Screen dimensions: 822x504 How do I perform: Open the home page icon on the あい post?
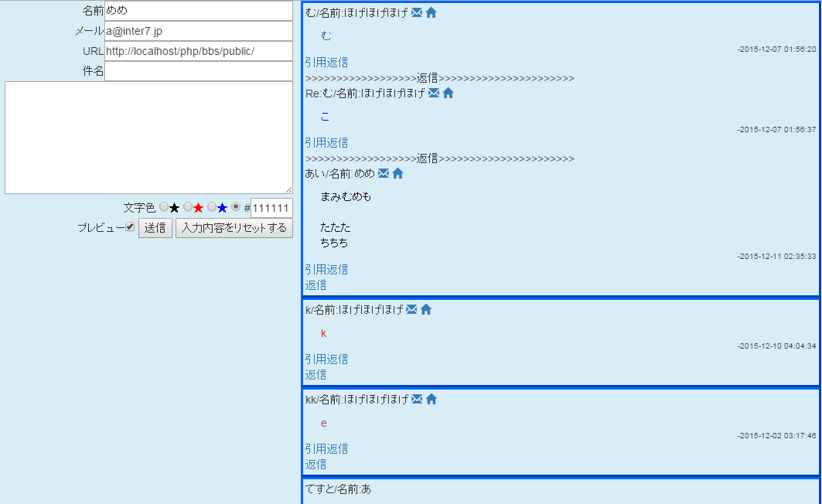(398, 174)
